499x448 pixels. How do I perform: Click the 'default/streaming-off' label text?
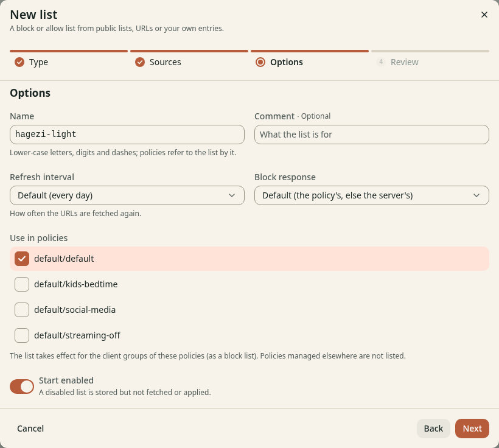click(77, 335)
